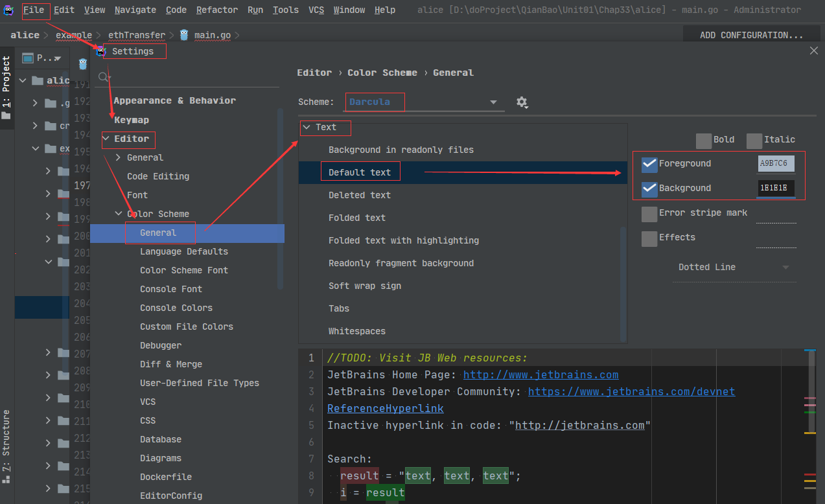The width and height of the screenshot is (825, 504).
Task: Collapse the Text group in attributes list
Action: (307, 128)
